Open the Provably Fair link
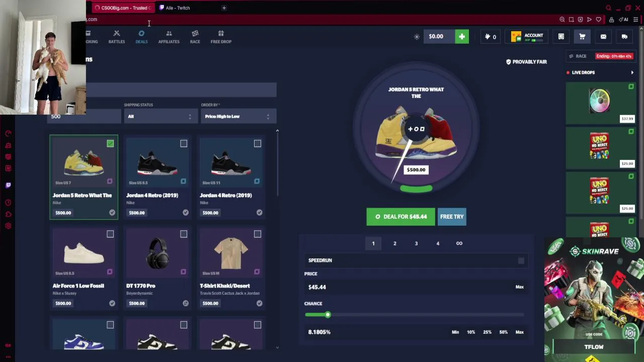Image resolution: width=644 pixels, height=362 pixels. pos(526,62)
